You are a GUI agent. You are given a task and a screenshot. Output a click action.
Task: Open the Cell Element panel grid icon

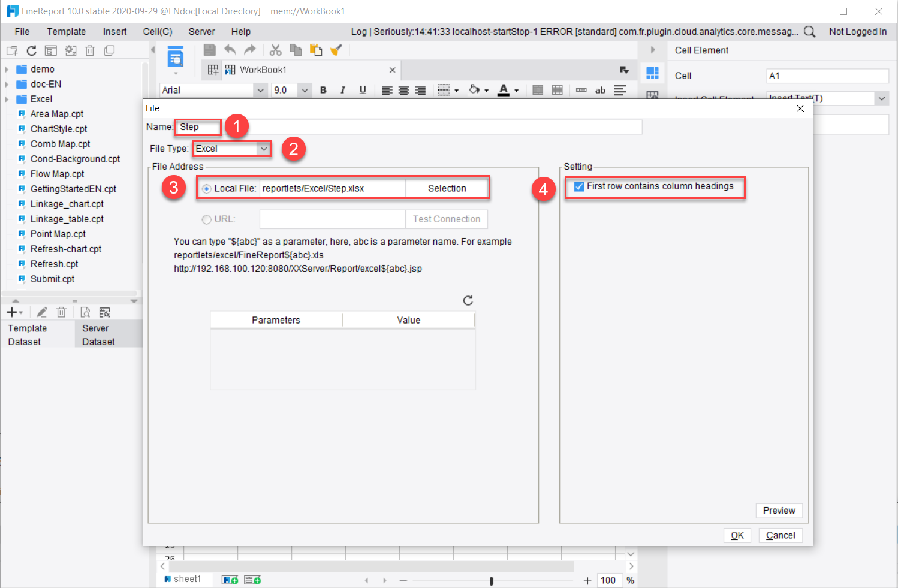click(653, 73)
